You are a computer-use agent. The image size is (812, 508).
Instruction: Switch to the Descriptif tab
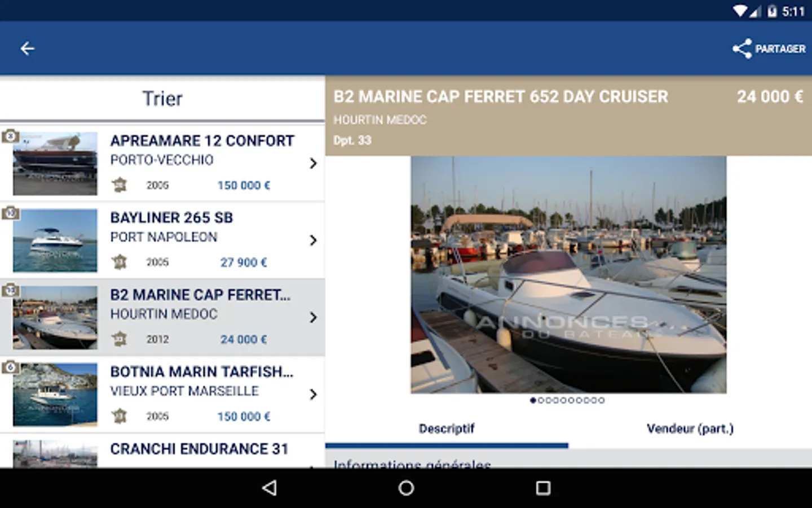point(447,429)
